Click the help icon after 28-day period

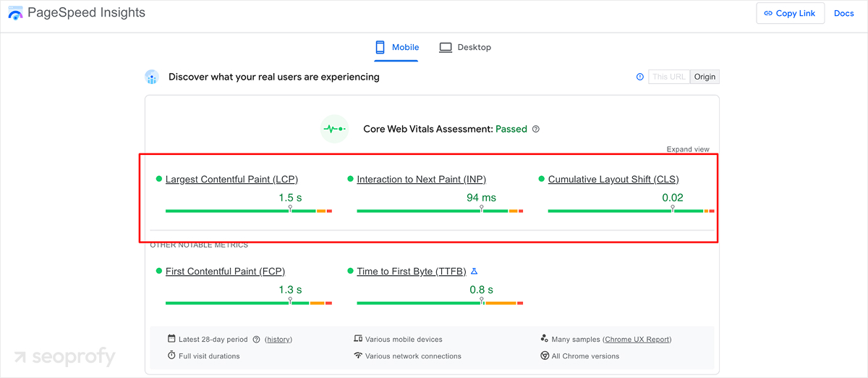coord(256,339)
